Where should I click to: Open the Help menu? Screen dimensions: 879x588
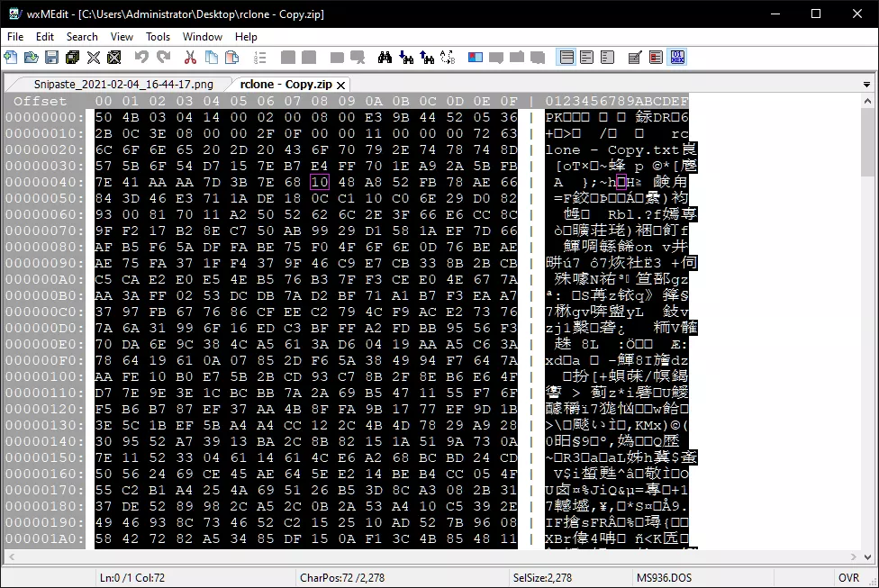coord(246,36)
